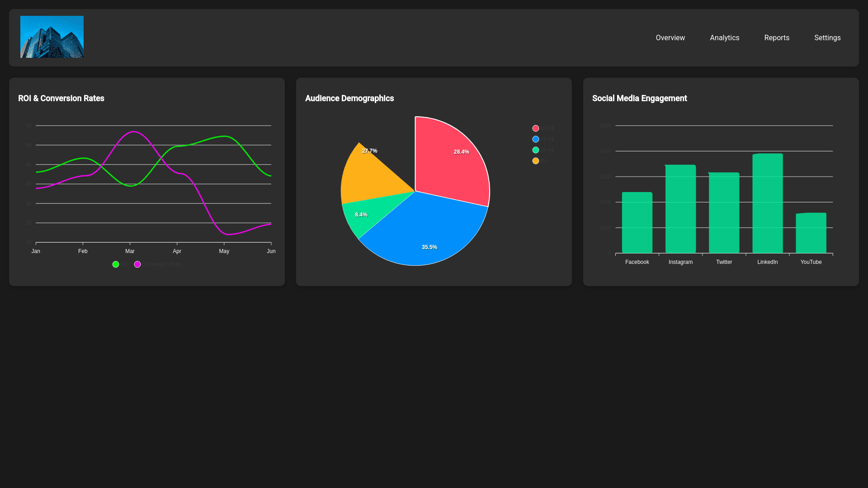Viewport: 868px width, 488px height.
Task: Click the blue 25-34 legend dot
Action: click(x=536, y=139)
